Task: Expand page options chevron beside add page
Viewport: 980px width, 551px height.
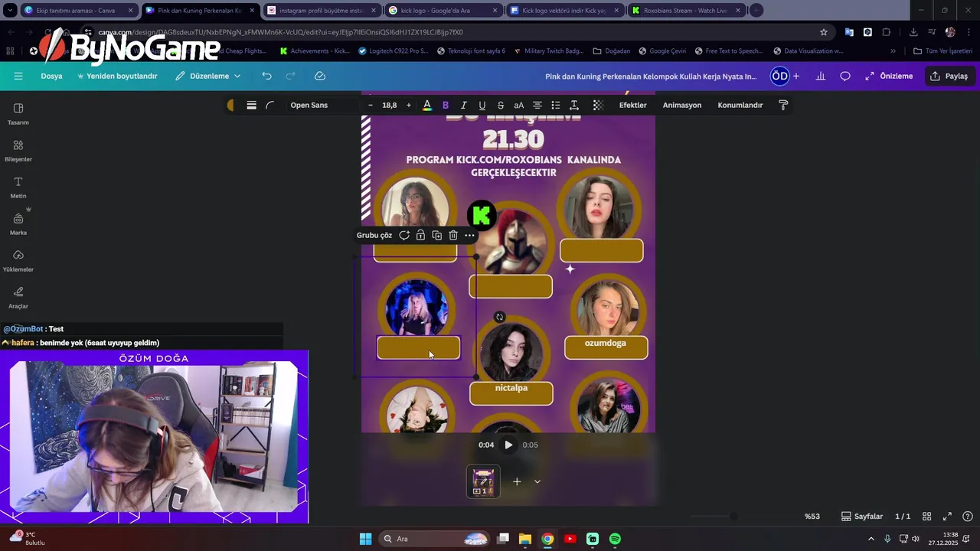Action: coord(537,481)
